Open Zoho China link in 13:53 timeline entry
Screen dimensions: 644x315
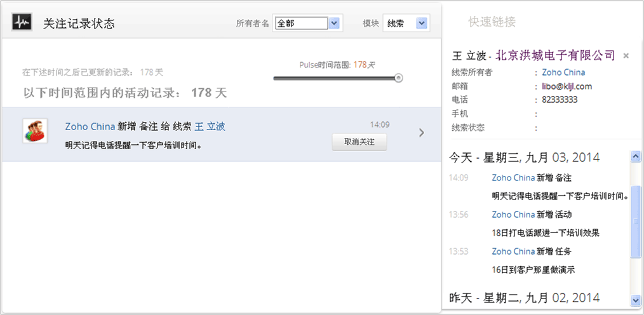[x=513, y=251]
